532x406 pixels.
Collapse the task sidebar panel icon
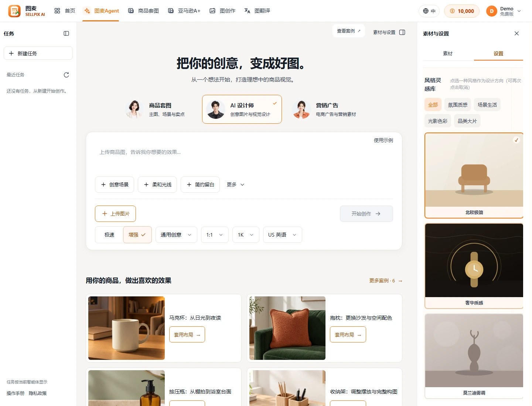(66, 34)
